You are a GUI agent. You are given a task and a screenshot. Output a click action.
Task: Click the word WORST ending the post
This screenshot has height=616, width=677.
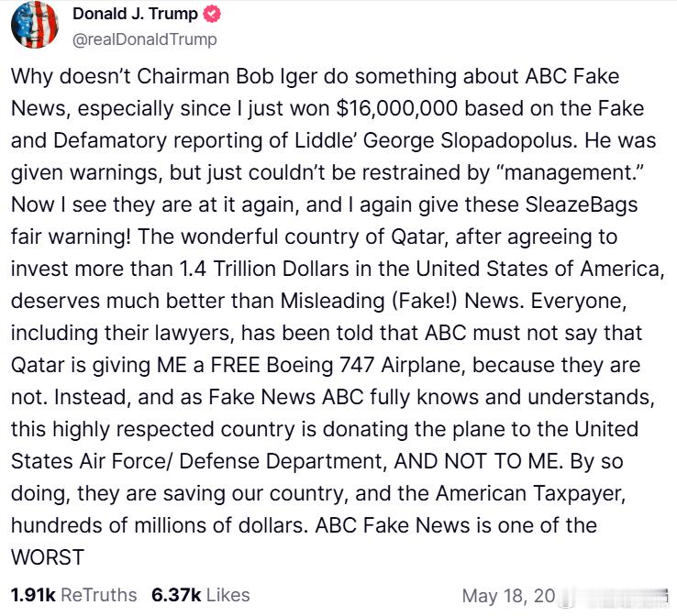48,557
